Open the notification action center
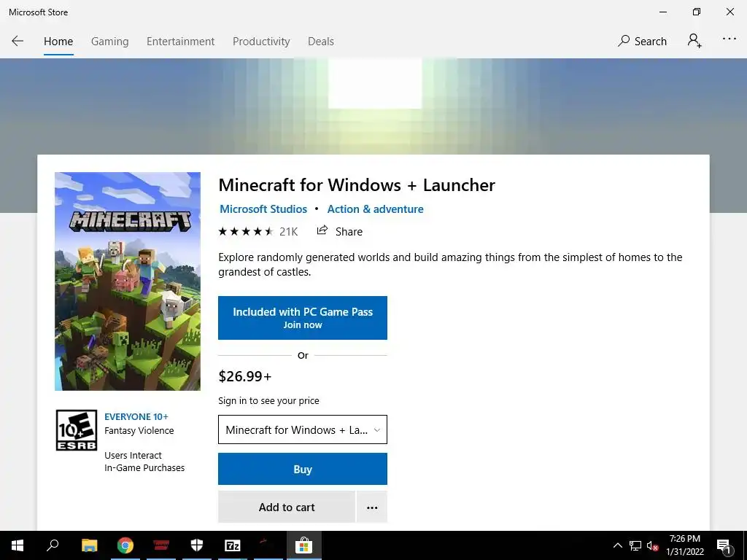 (x=724, y=545)
